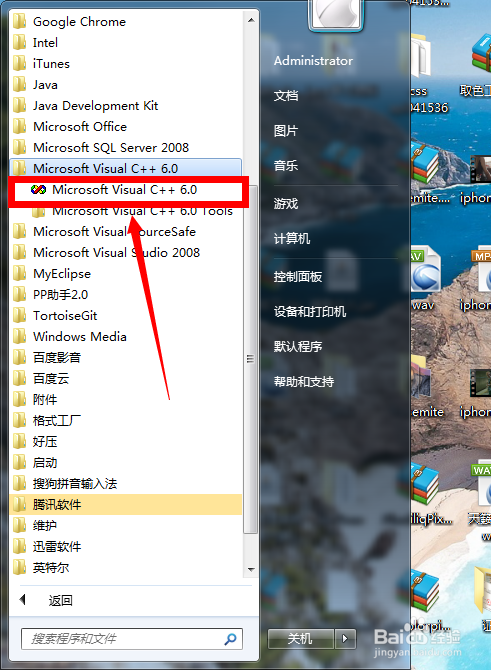Open 计算机 computer

coord(292,238)
